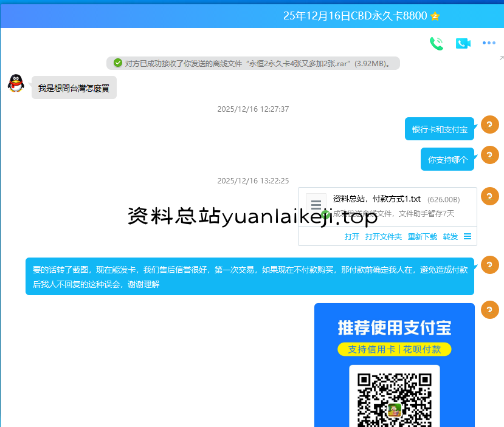Open the file actions hamburger menu on the card

click(467, 237)
